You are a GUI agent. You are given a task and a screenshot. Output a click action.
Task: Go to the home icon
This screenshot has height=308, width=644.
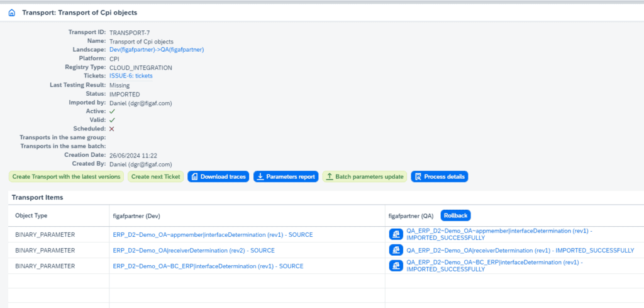12,13
